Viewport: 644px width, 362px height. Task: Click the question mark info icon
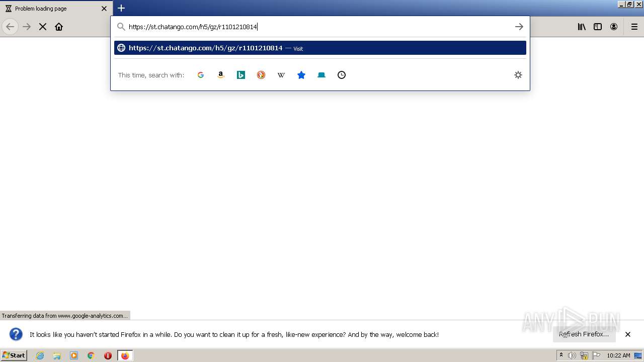pyautogui.click(x=16, y=334)
